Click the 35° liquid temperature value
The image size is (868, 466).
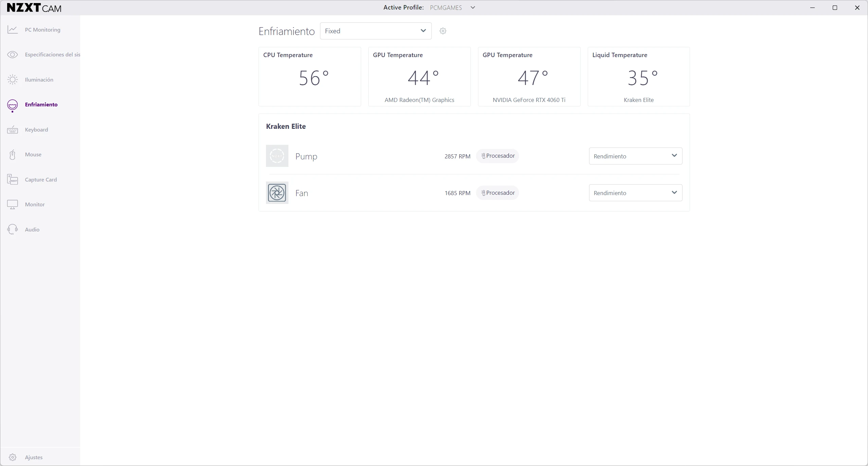643,78
